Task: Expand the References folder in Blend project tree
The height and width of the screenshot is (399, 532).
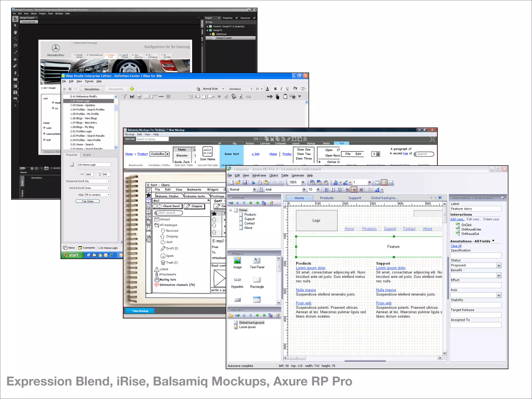Action: [x=210, y=34]
